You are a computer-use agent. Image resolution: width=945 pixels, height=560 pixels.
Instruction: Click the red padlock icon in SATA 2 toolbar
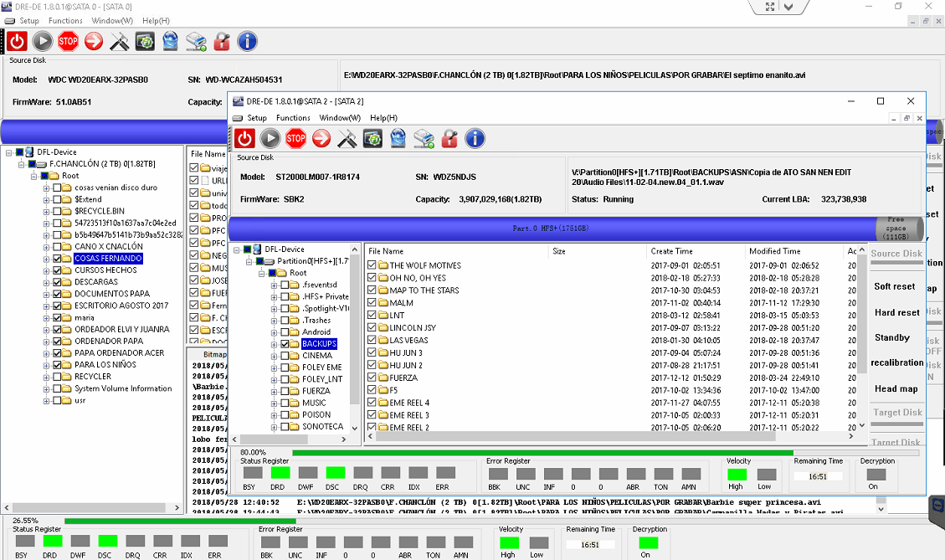pyautogui.click(x=449, y=139)
